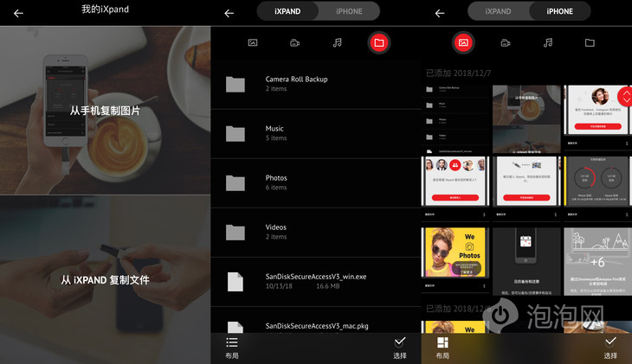The height and width of the screenshot is (364, 632).
Task: Select red folder filter in middle screen
Action: coord(379,42)
